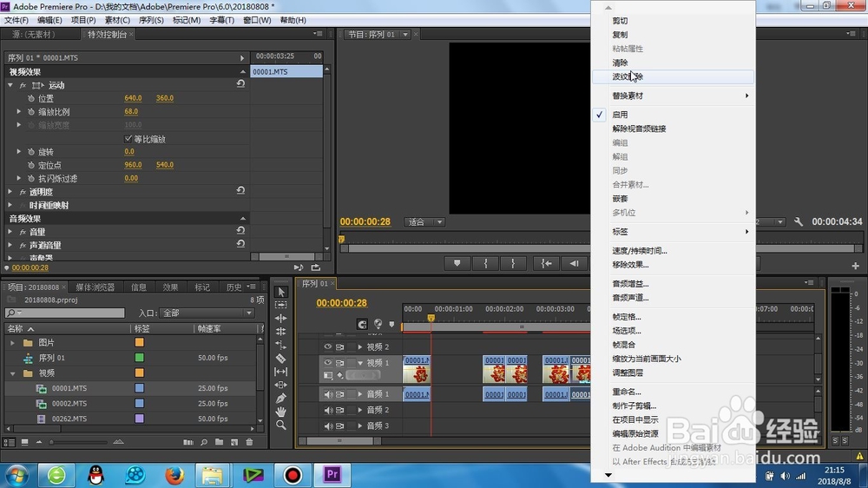Select the Slide tool
This screenshot has width=868, height=488.
point(280,385)
